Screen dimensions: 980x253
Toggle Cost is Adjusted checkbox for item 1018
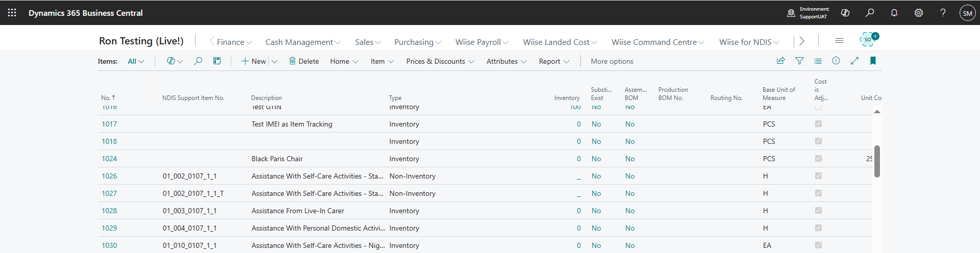pyautogui.click(x=818, y=141)
